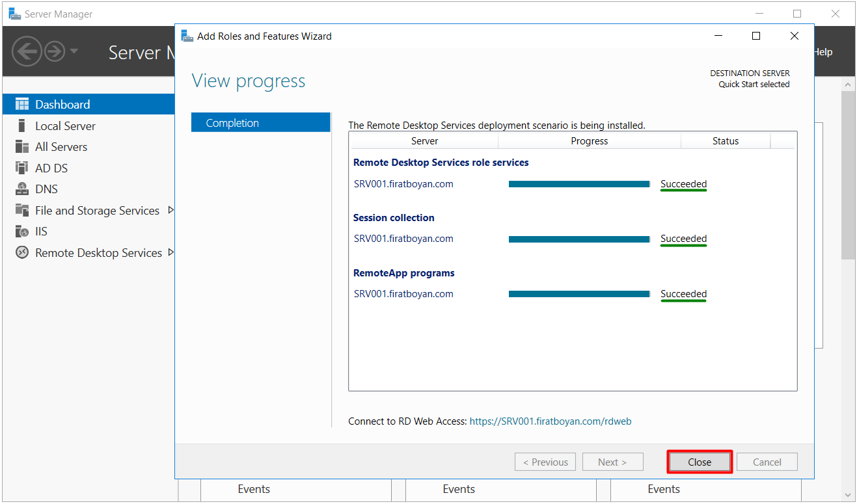
Task: Maximize the Server Manager window
Action: pyautogui.click(x=797, y=14)
